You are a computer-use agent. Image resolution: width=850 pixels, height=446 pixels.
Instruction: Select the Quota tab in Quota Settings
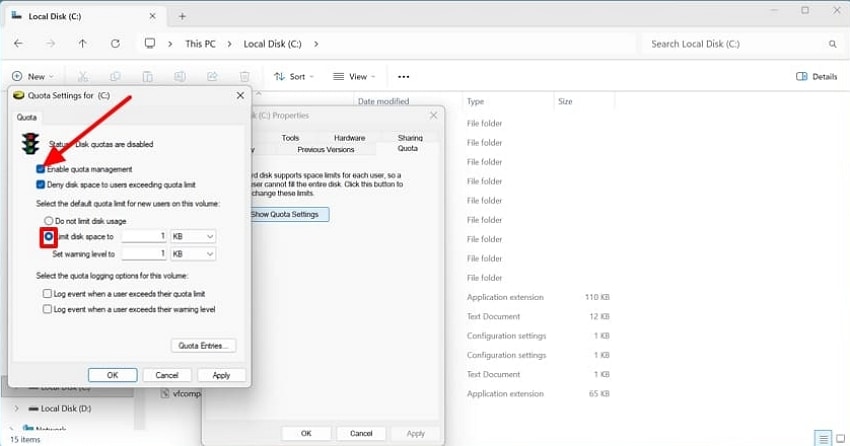pyautogui.click(x=27, y=117)
